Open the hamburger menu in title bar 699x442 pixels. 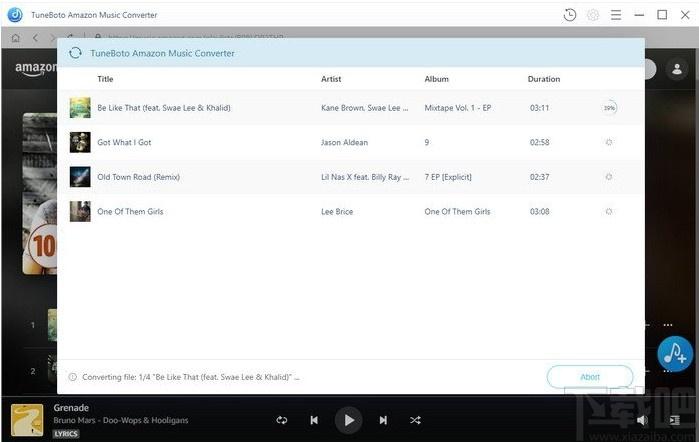pos(616,15)
